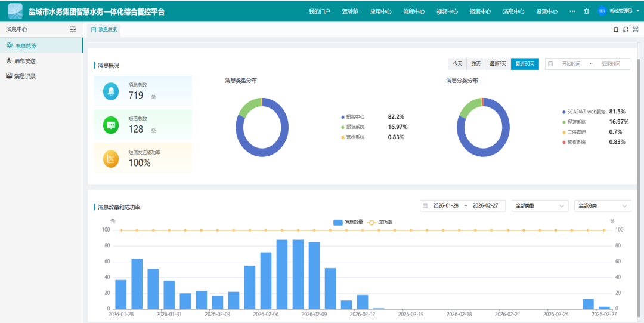The width and height of the screenshot is (644, 323).
Task: Open the more options ellipsis in header
Action: point(572,11)
